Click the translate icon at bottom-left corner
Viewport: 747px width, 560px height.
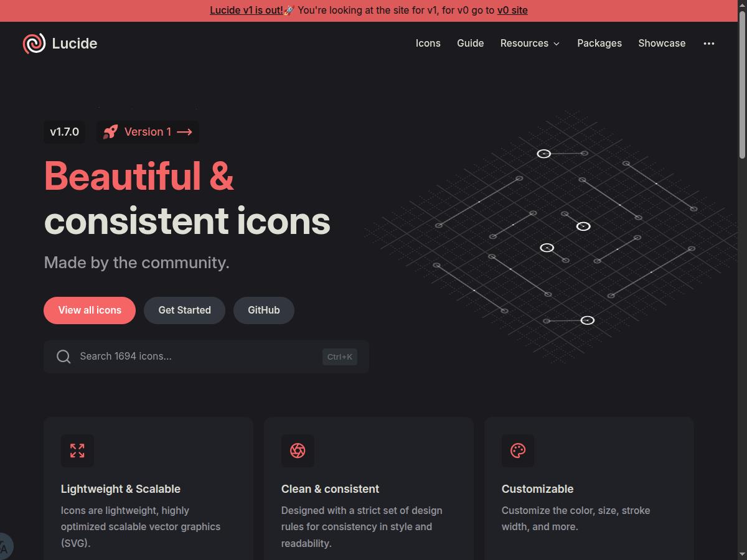pyautogui.click(x=4, y=548)
